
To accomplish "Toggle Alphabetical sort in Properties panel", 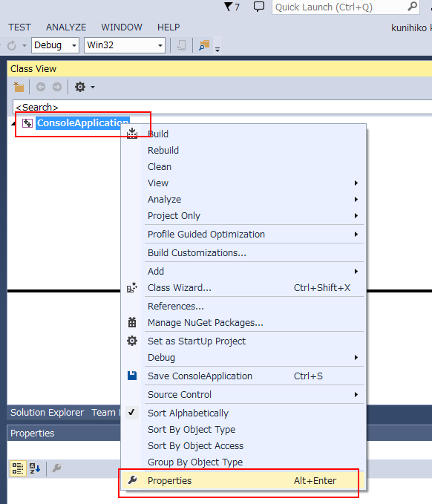I will 35,468.
